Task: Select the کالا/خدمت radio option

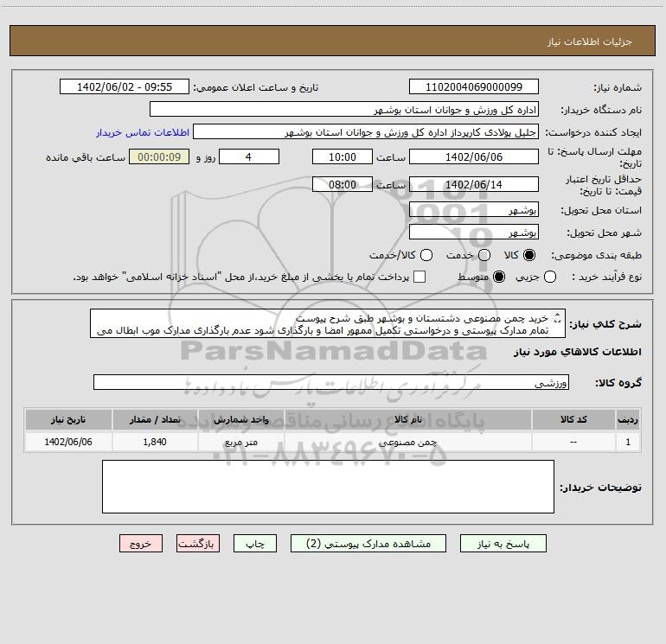Action: tap(426, 255)
